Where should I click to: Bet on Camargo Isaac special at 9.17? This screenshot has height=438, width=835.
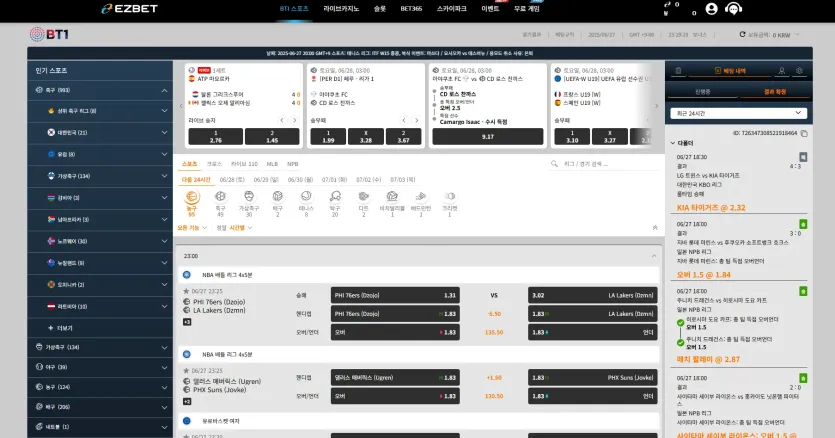pos(488,136)
